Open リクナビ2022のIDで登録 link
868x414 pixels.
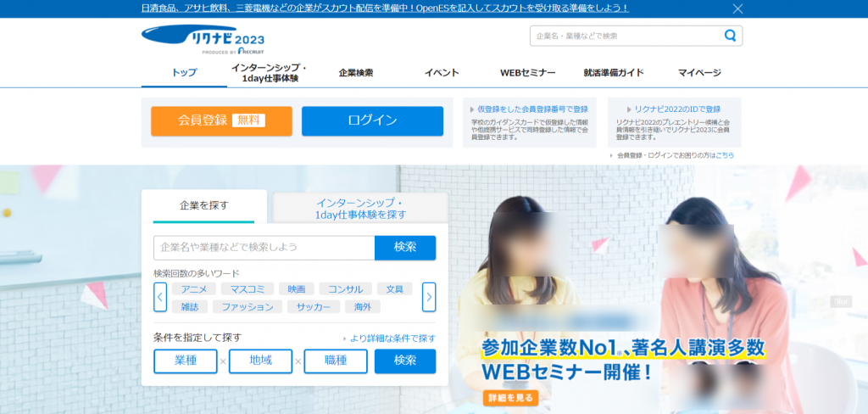[677, 109]
